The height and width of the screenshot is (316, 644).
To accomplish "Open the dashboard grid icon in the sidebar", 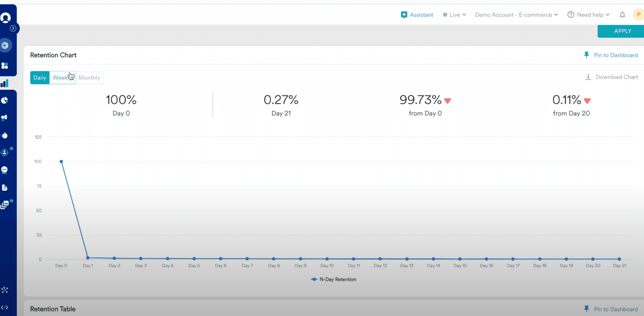I will pyautogui.click(x=5, y=66).
